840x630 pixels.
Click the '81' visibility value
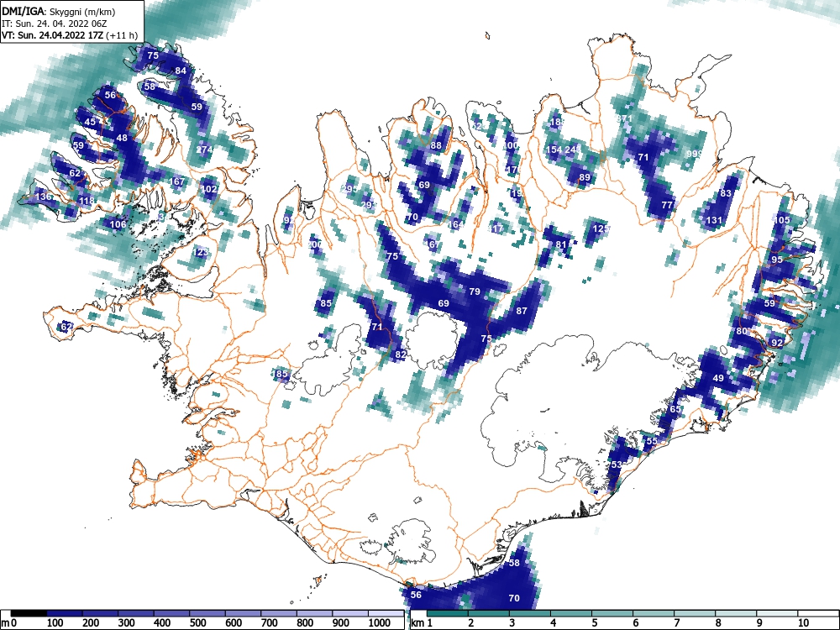pyautogui.click(x=561, y=244)
